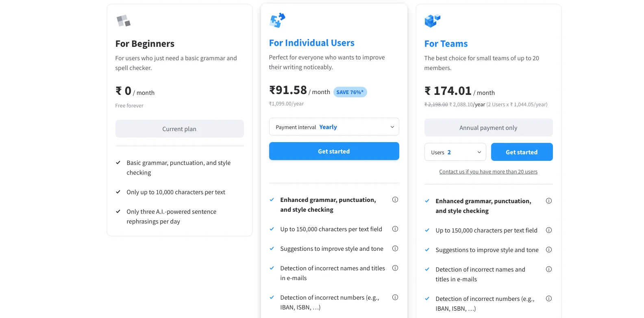Click Get started in the For Teams plan
This screenshot has width=644, height=318.
pyautogui.click(x=522, y=152)
